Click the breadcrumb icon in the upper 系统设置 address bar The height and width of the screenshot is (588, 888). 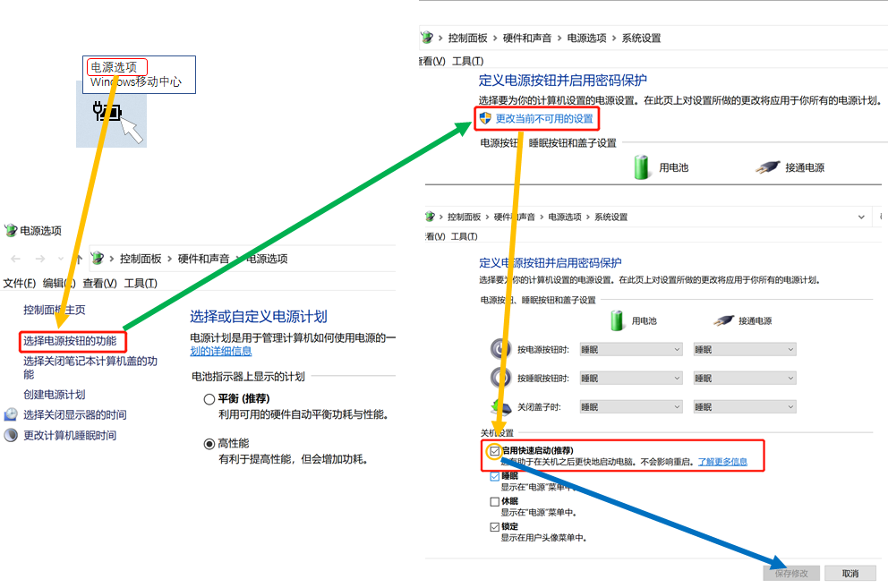pos(426,38)
